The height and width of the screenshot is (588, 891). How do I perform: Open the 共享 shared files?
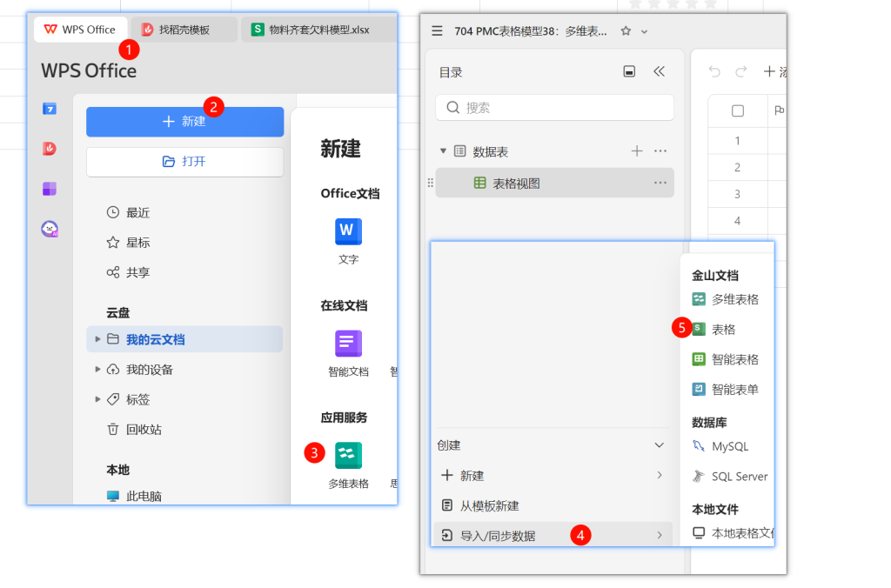(128, 272)
